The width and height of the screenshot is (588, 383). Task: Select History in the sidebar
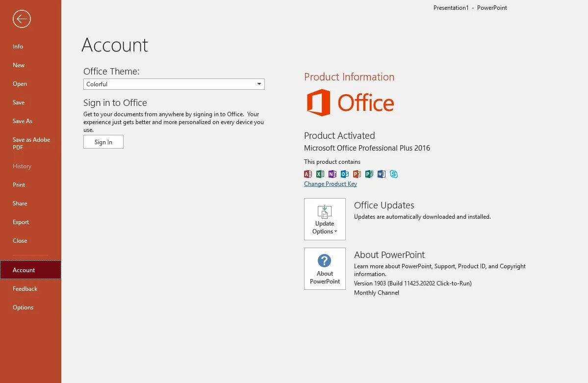pos(30,166)
